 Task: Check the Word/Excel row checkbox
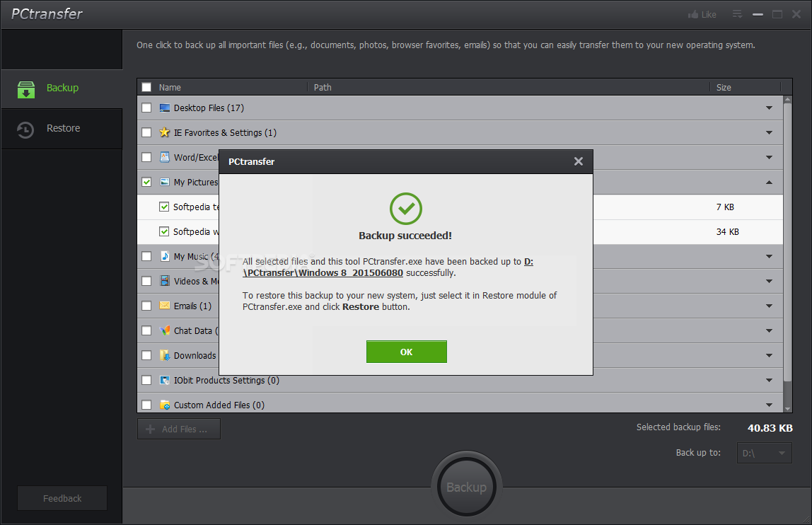coord(146,157)
